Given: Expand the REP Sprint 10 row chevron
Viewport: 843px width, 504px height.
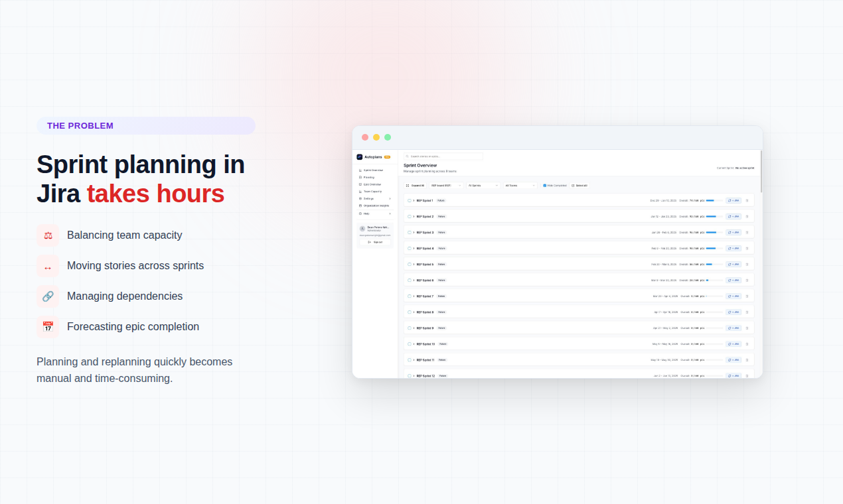Looking at the screenshot, I should pyautogui.click(x=414, y=344).
